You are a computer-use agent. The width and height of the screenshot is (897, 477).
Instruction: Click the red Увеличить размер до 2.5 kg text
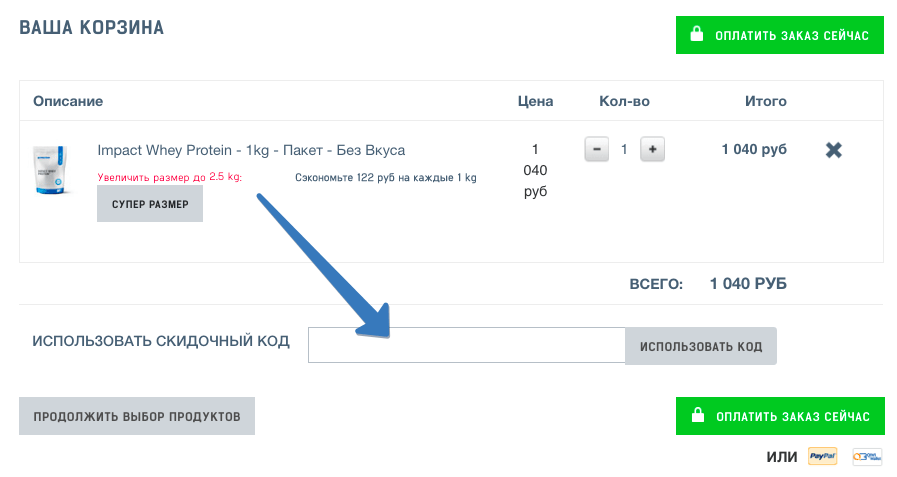point(170,178)
